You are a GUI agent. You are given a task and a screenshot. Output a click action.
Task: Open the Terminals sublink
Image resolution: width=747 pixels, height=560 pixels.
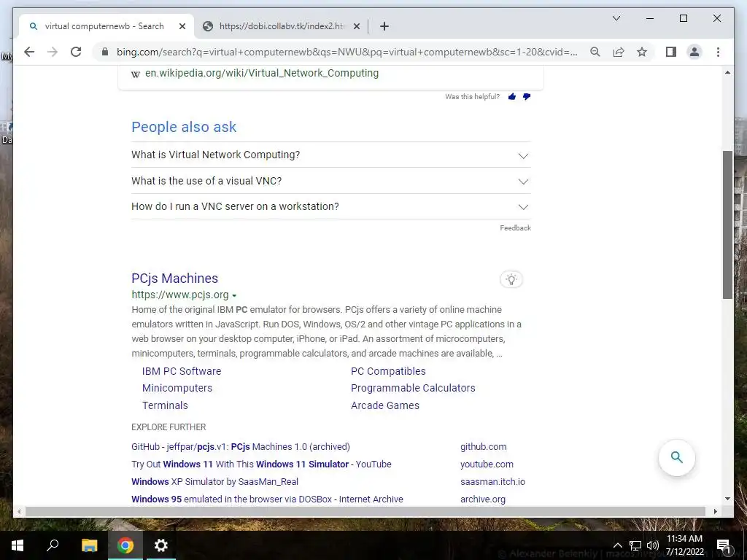165,405
